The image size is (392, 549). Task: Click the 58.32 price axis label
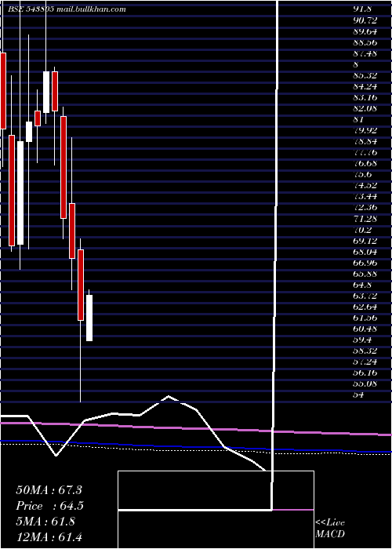click(365, 351)
